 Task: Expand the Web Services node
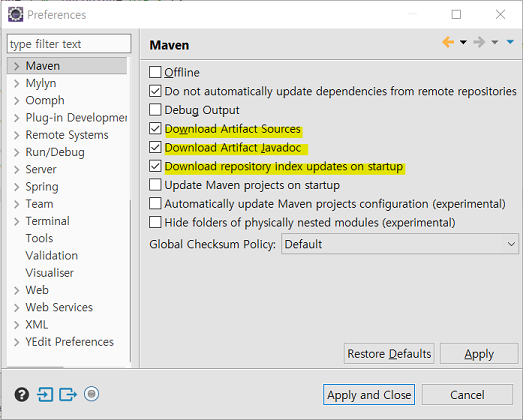point(17,308)
